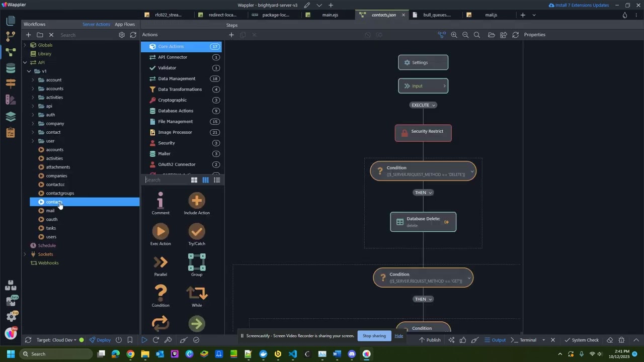The height and width of the screenshot is (362, 644).
Task: Select the Image Processor category
Action: pos(181,132)
